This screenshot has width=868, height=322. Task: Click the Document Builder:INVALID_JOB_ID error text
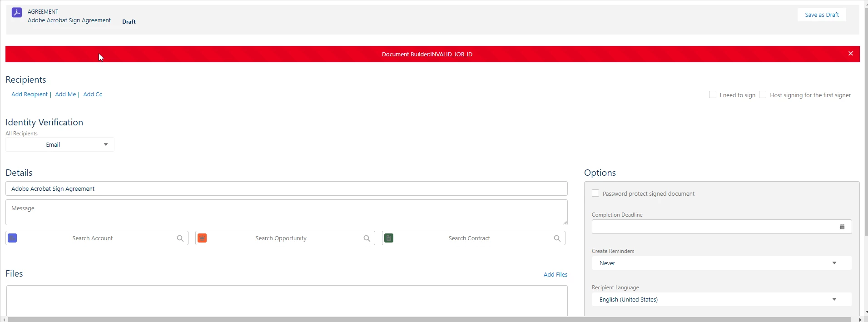pos(427,54)
